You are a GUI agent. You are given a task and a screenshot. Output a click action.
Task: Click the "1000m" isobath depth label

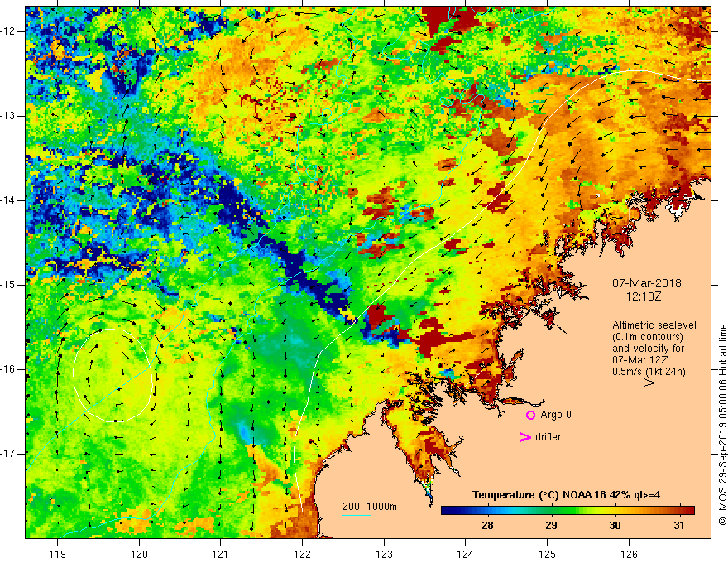click(x=381, y=507)
